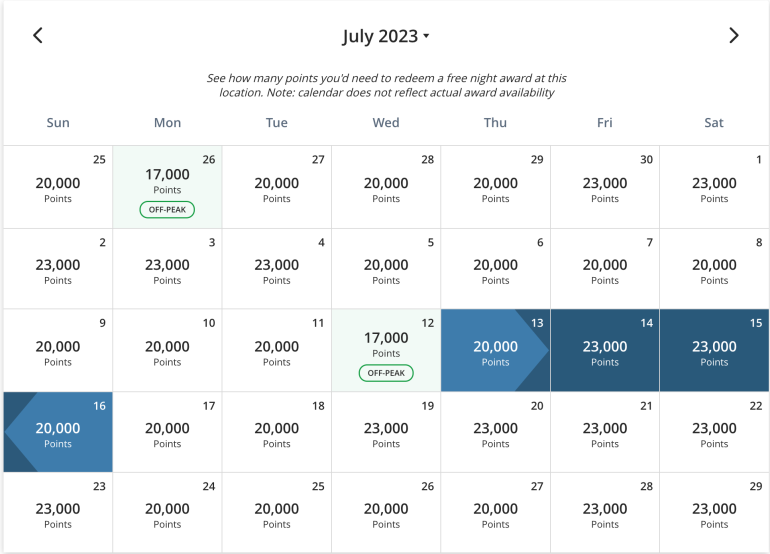Click the OFF-PEAK badge on Wednesday 12
The height and width of the screenshot is (554, 770).
tap(386, 373)
